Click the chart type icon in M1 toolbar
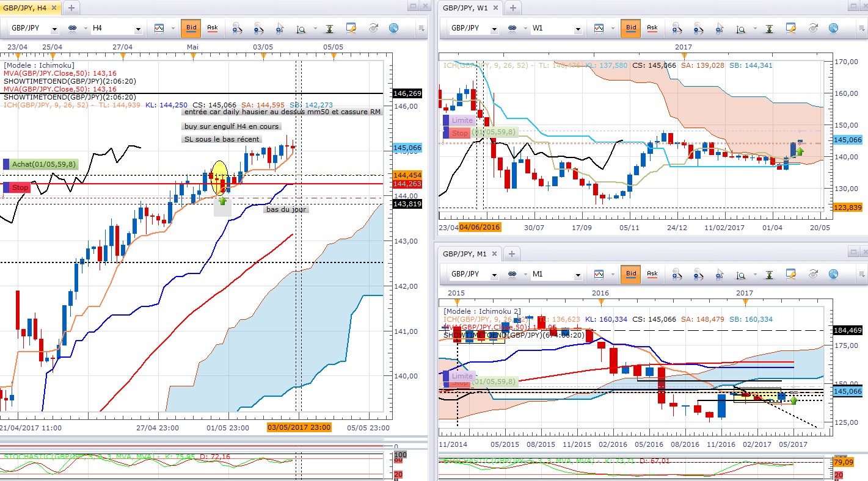Viewport: 868px width, 481px height. pos(599,275)
